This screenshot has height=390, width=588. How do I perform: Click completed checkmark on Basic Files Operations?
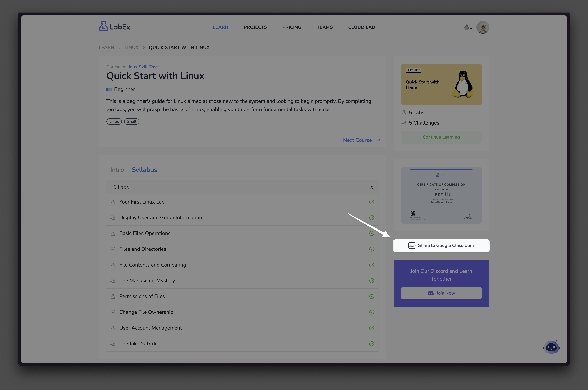[372, 233]
